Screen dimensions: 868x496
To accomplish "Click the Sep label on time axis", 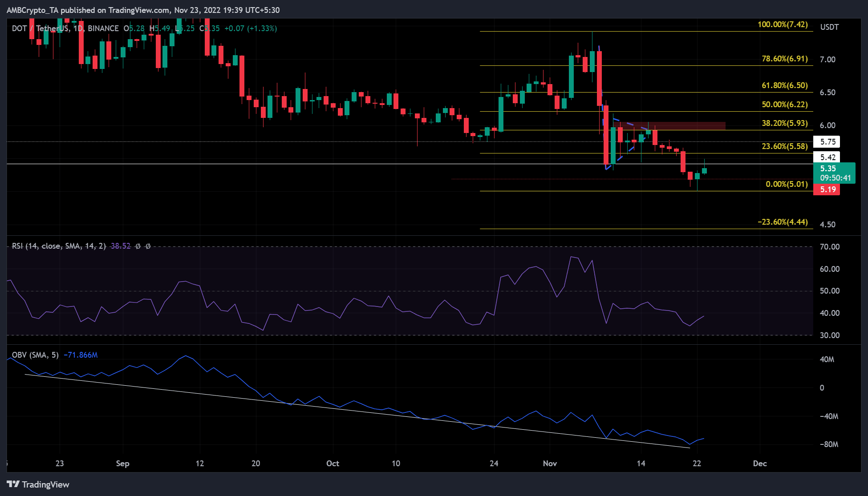I will click(x=122, y=464).
